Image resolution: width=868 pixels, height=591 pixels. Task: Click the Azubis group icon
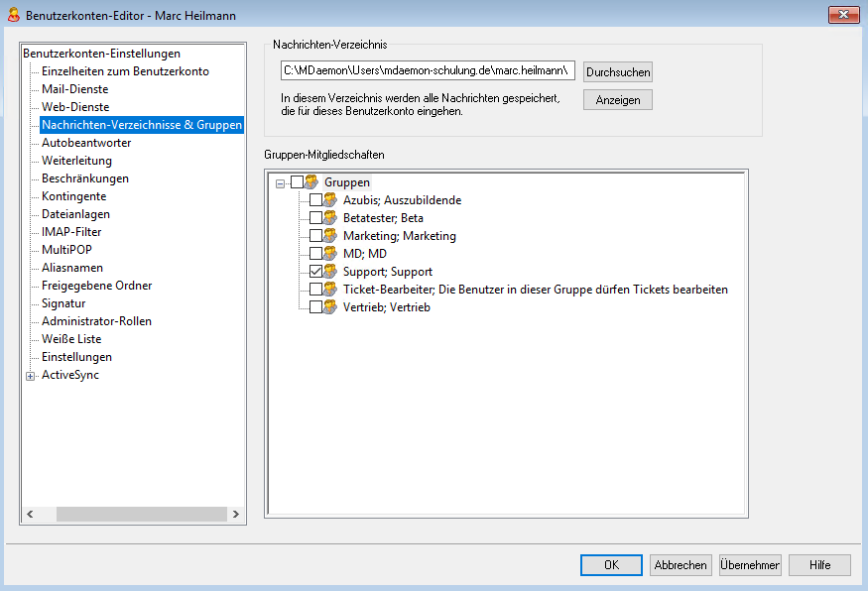331,200
